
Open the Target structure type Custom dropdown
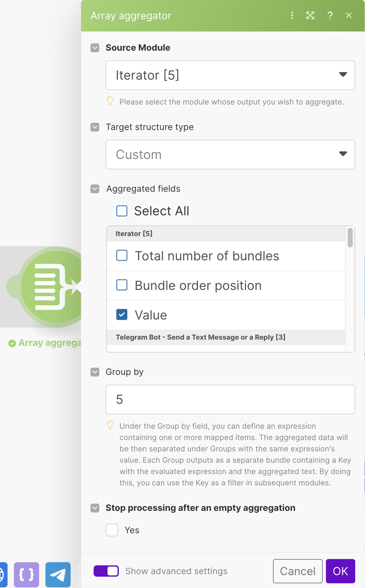coord(230,155)
